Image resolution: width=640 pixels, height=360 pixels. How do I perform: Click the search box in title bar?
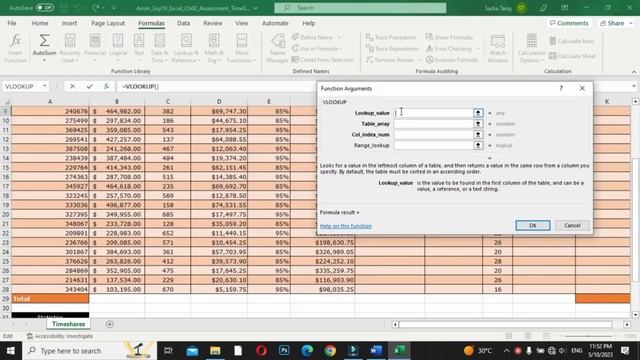point(360,8)
